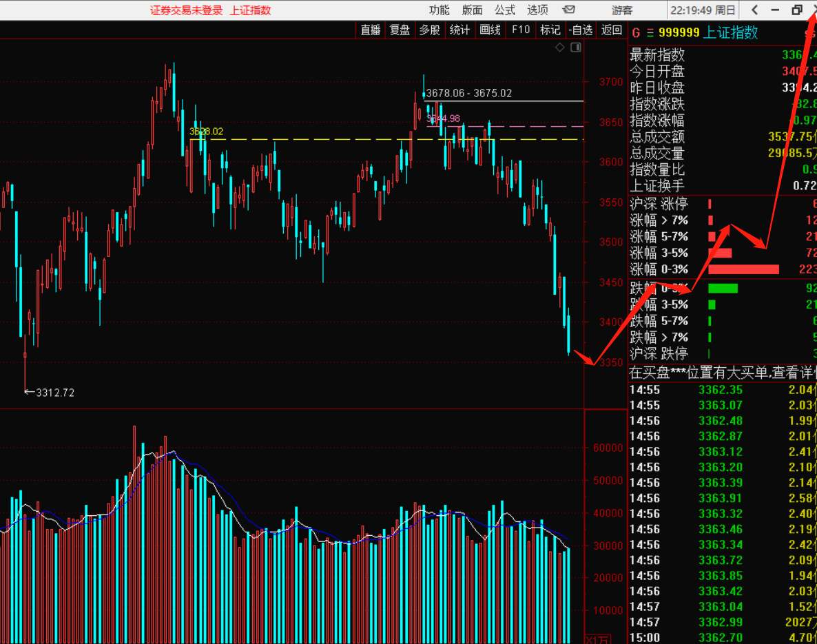Click the X1万 volume unit label

[x=596, y=639]
